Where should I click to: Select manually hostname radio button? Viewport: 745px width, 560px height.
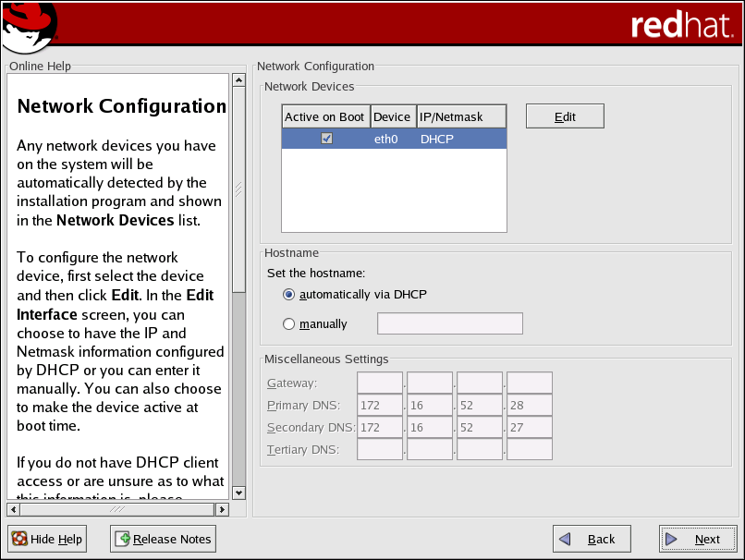[x=289, y=324]
